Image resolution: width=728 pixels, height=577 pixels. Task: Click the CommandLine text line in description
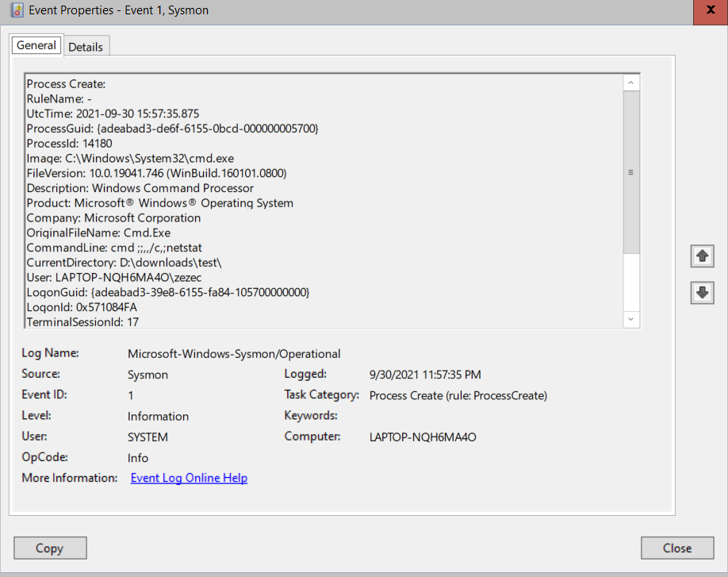coord(114,248)
